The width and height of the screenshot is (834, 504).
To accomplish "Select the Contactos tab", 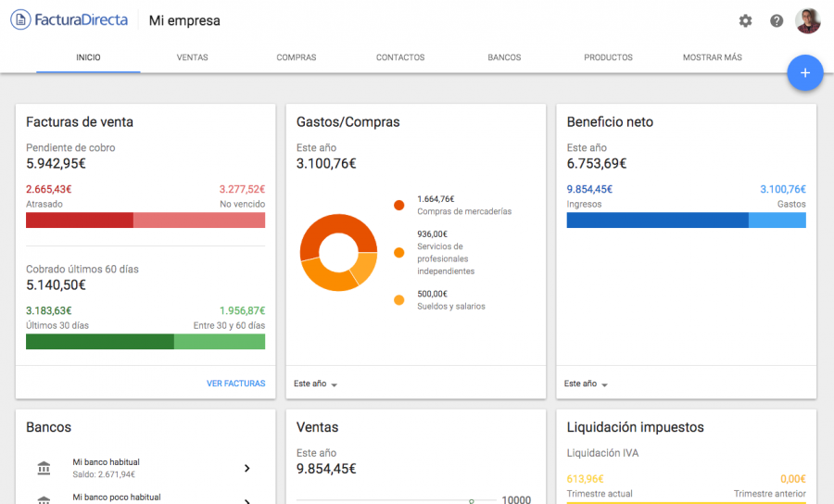I will pyautogui.click(x=400, y=57).
